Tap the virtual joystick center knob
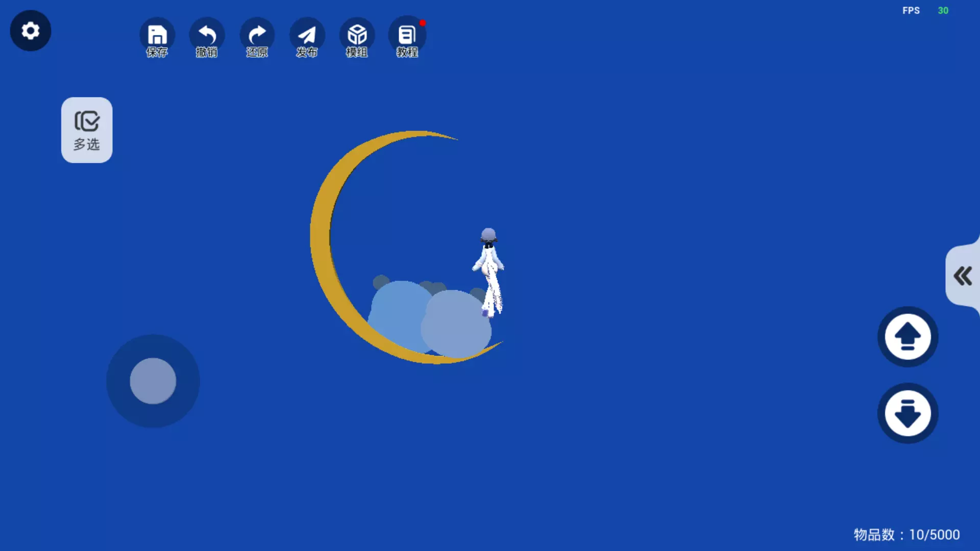 click(153, 381)
